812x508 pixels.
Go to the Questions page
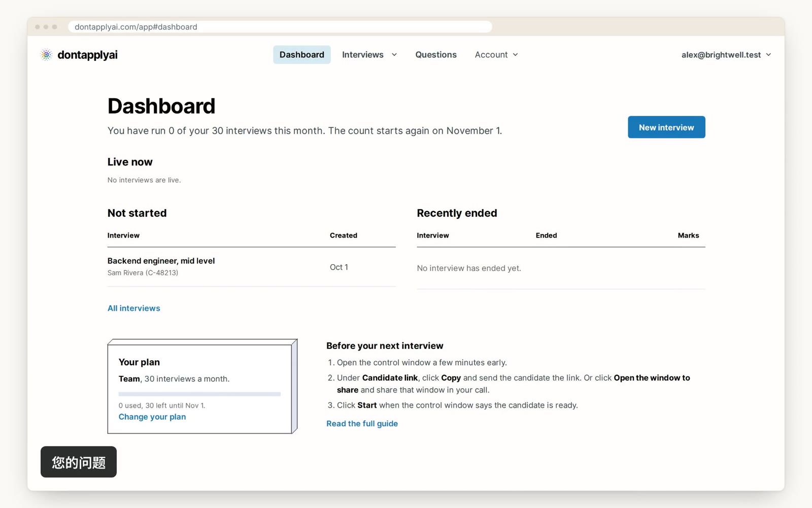click(x=436, y=55)
